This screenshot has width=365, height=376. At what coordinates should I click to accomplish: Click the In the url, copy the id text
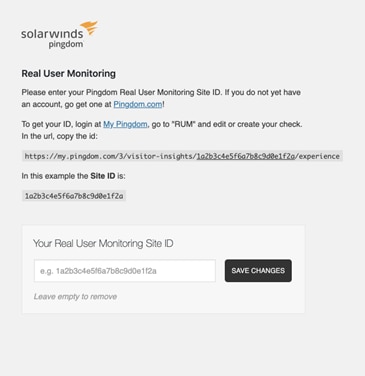tap(60, 136)
